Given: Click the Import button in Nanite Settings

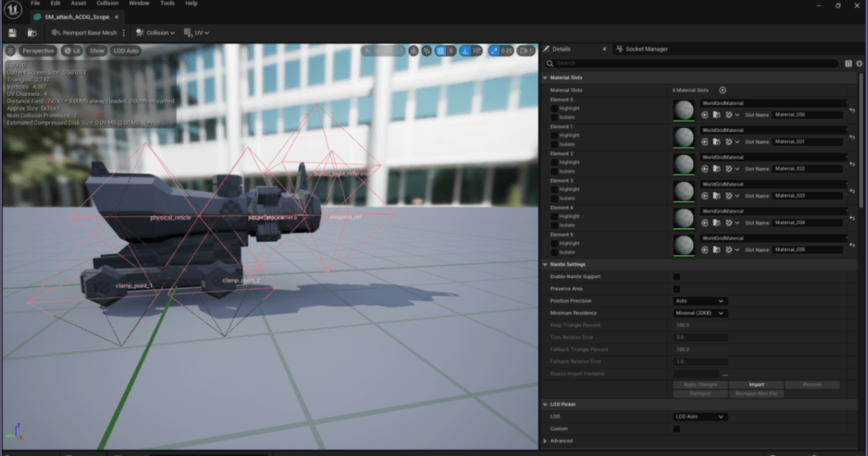Looking at the screenshot, I should pos(755,385).
